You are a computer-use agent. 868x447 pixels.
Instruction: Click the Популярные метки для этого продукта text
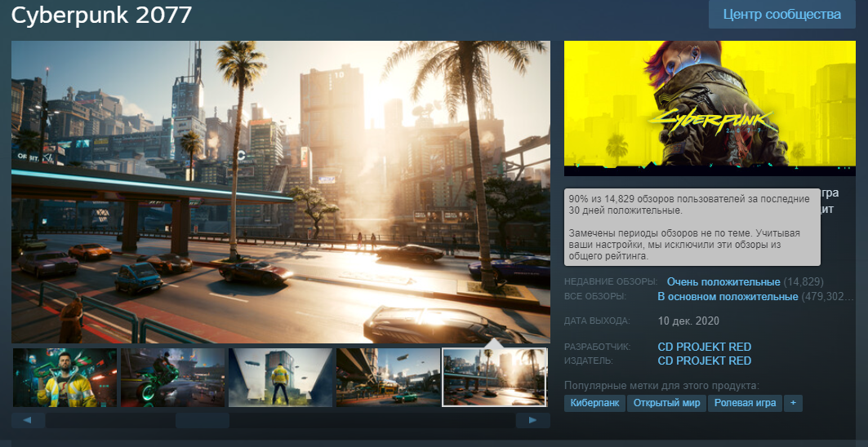point(661,386)
